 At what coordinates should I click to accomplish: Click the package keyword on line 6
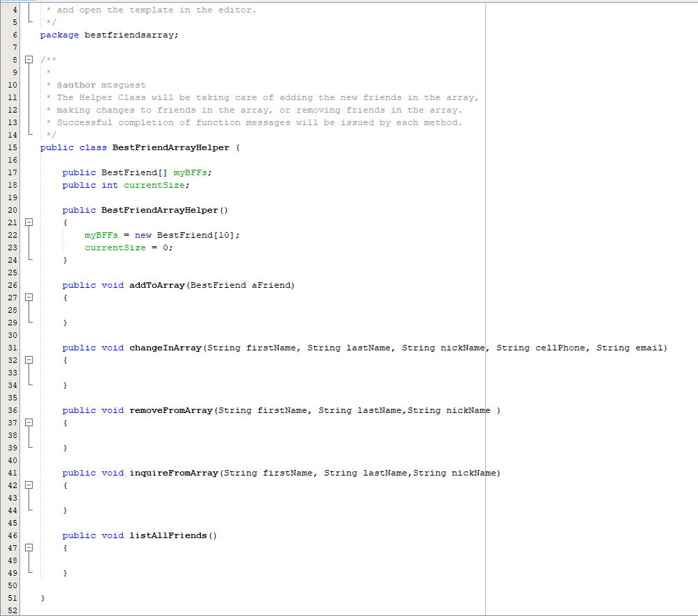click(60, 34)
